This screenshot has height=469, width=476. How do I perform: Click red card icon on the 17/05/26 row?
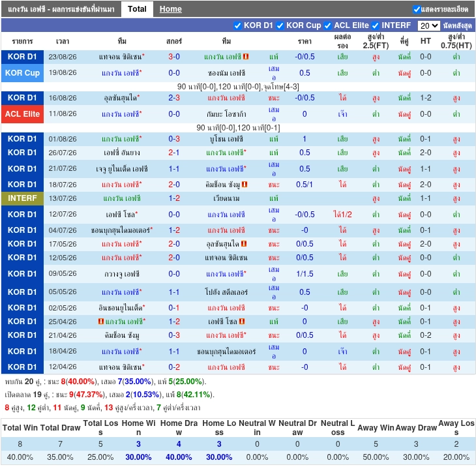pyautogui.click(x=244, y=243)
